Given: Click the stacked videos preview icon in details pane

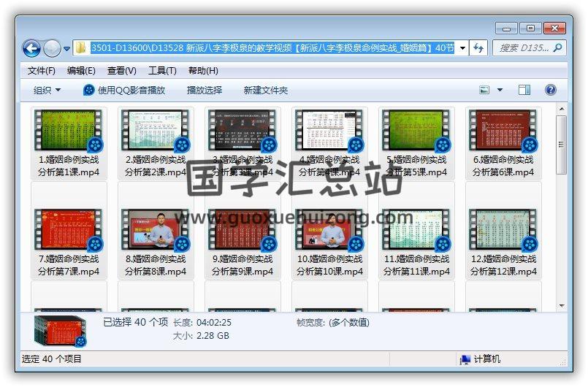Looking at the screenshot, I should tap(60, 330).
